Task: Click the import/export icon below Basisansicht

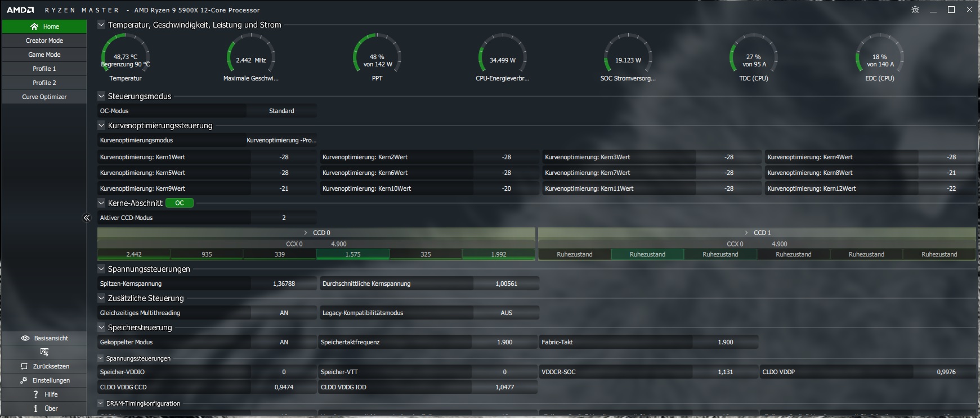Action: tap(44, 352)
